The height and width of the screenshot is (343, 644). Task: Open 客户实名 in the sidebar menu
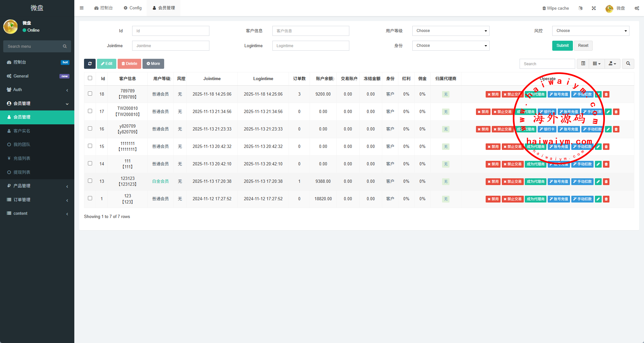[22, 131]
